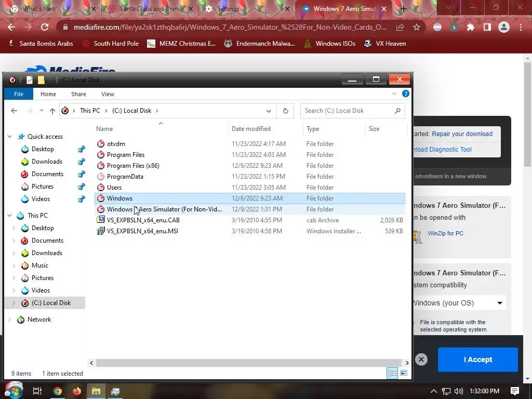Click Explorer help question icon
This screenshot has width=532, height=399.
click(x=405, y=94)
